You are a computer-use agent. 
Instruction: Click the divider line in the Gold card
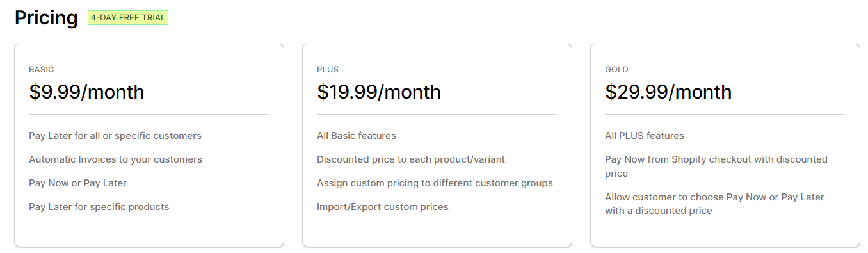point(725,115)
